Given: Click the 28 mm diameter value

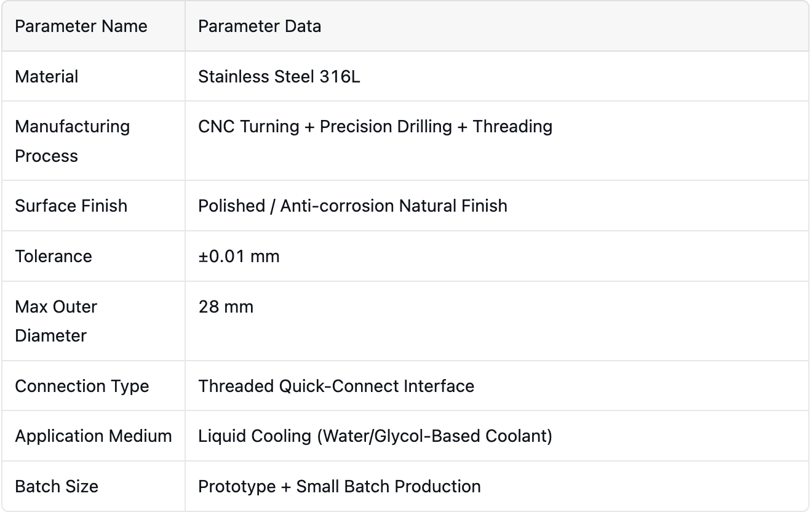Looking at the screenshot, I should tap(226, 306).
